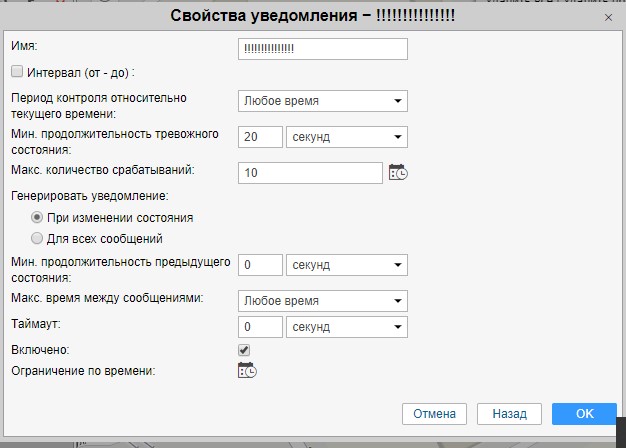Image resolution: width=626 pixels, height=448 pixels.
Task: Focus the previous state duration value field
Action: coord(261,265)
